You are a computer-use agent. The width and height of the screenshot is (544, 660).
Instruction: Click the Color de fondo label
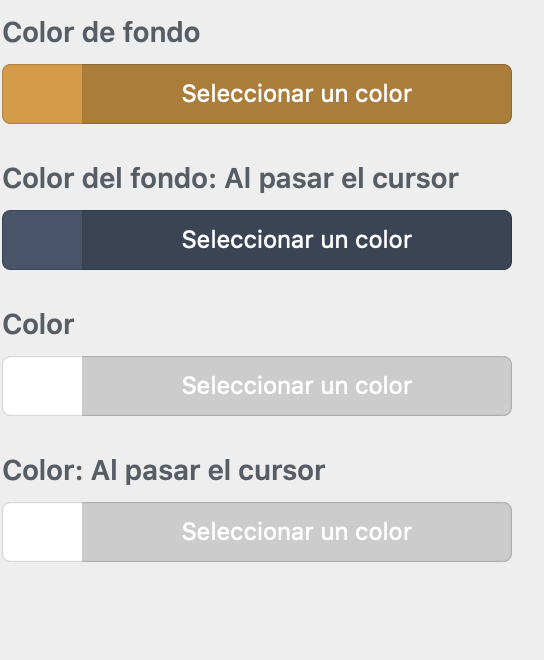101,32
